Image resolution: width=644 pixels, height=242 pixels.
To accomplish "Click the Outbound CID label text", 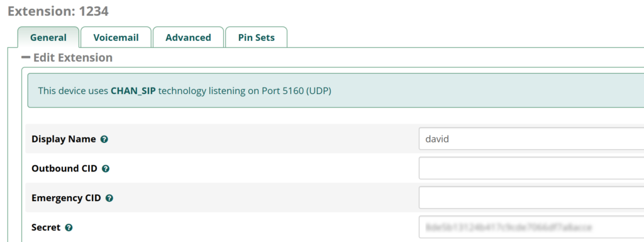I will tap(65, 169).
